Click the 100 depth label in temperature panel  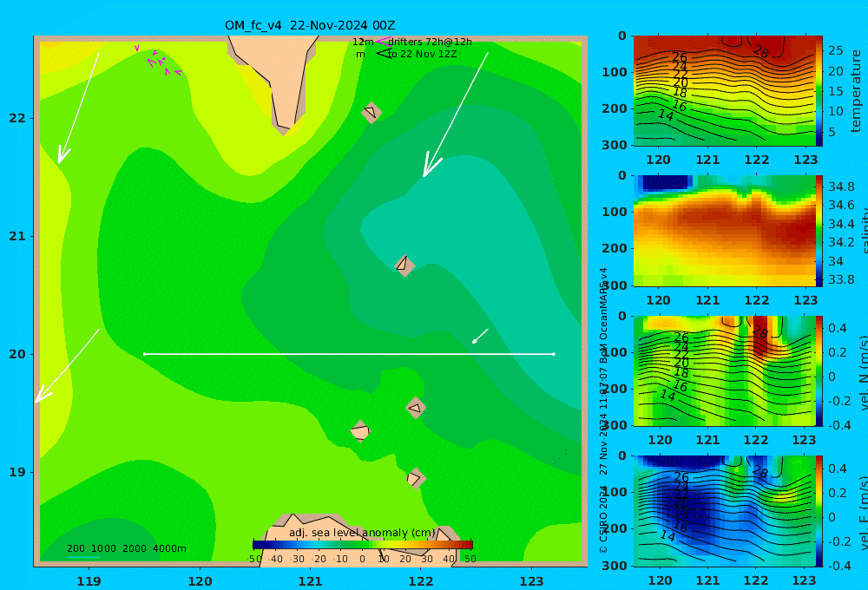(x=614, y=72)
